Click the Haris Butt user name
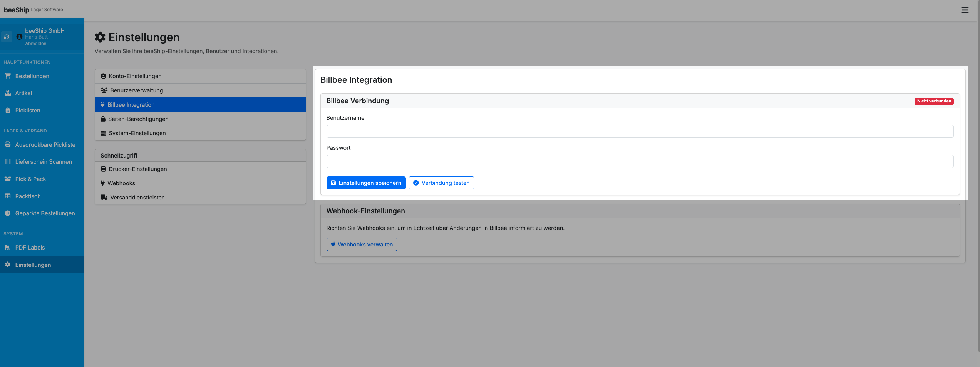The height and width of the screenshot is (367, 980). pyautogui.click(x=36, y=37)
